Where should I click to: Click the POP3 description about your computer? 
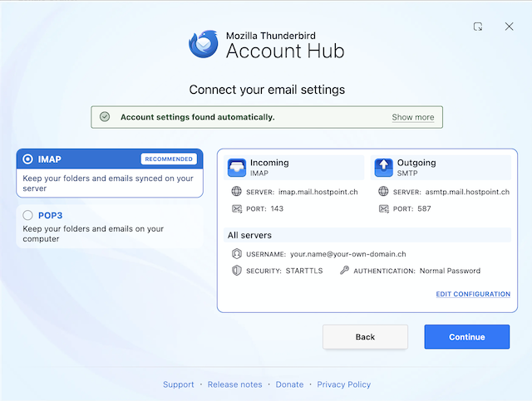coord(93,233)
